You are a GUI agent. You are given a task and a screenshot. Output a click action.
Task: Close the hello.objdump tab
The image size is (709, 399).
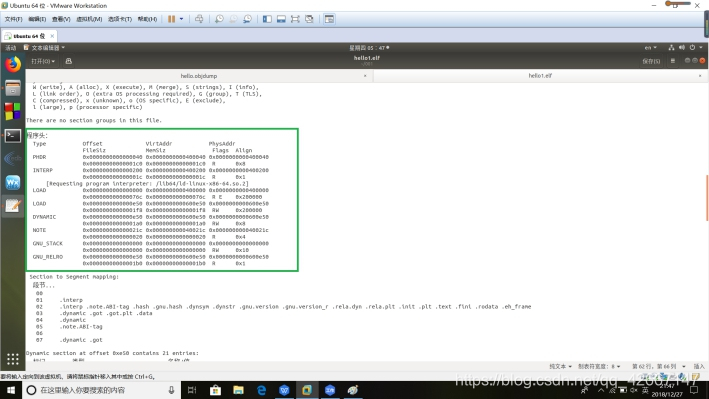(x=365, y=76)
